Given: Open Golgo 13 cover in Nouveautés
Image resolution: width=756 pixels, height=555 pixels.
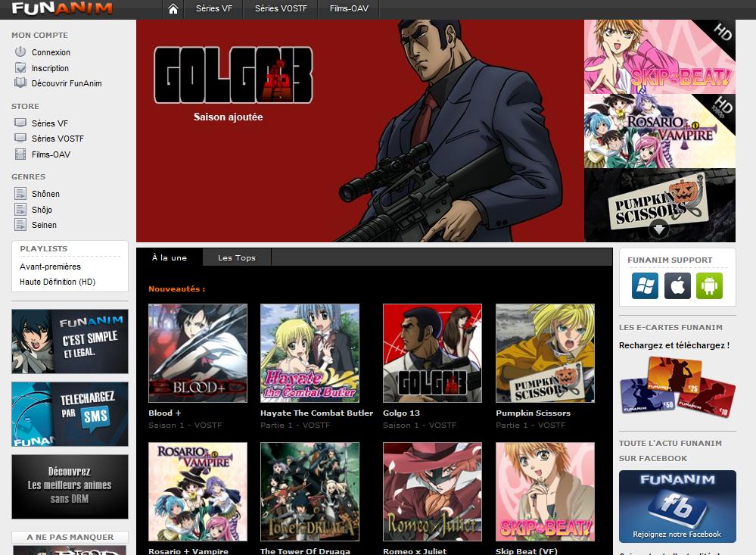Looking at the screenshot, I should click(432, 353).
